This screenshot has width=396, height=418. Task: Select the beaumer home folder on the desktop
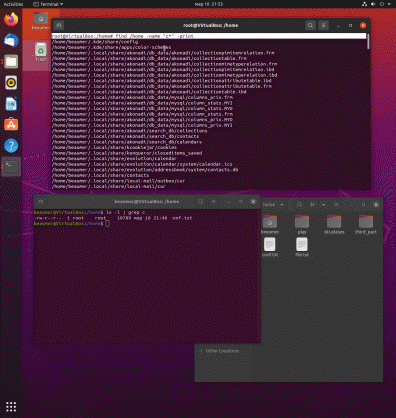click(x=41, y=21)
